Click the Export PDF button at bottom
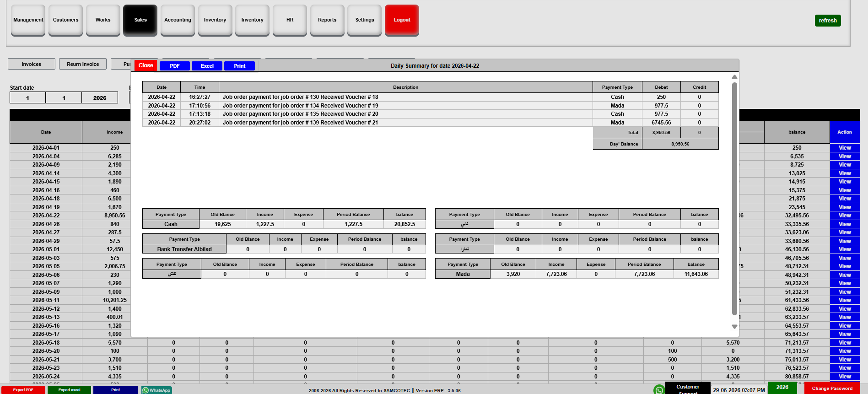Image resolution: width=868 pixels, height=394 pixels. coord(23,390)
